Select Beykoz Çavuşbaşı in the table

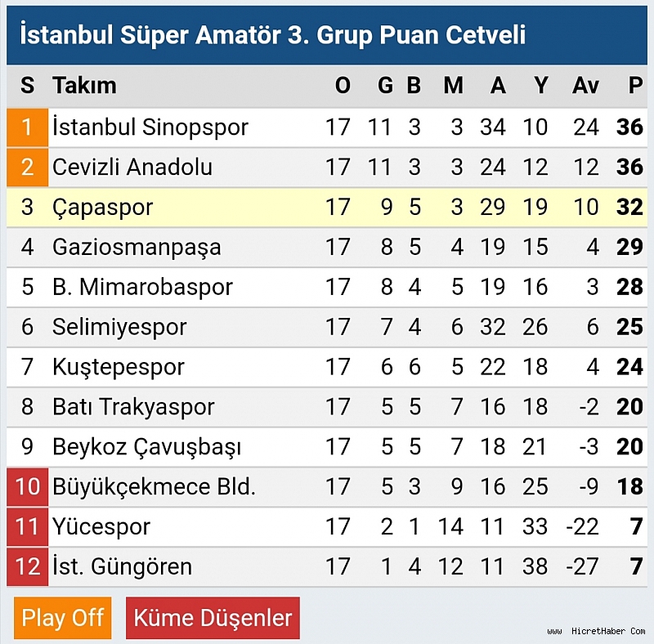147,447
